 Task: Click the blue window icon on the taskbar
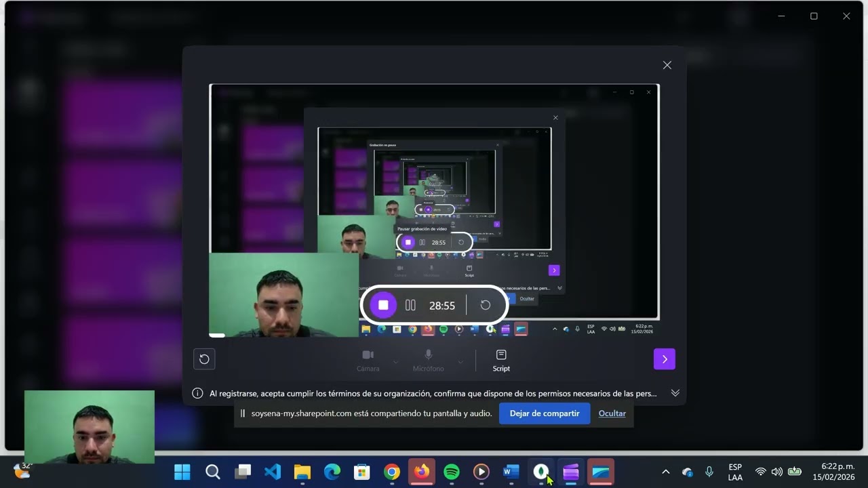point(601,472)
